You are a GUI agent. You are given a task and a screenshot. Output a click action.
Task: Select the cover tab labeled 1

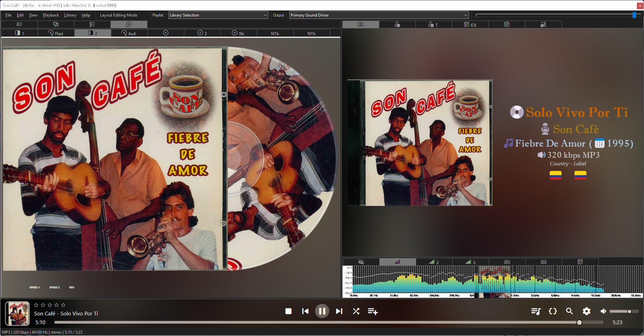[x=20, y=33]
